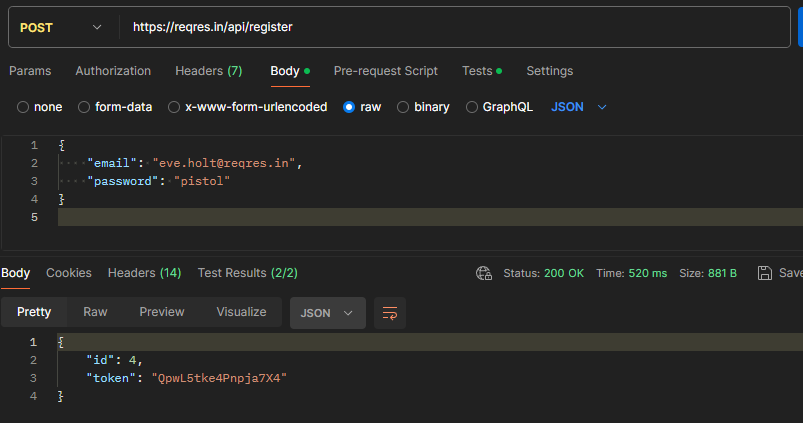This screenshot has width=803, height=423.
Task: Select the binary body type
Action: pyautogui.click(x=424, y=107)
